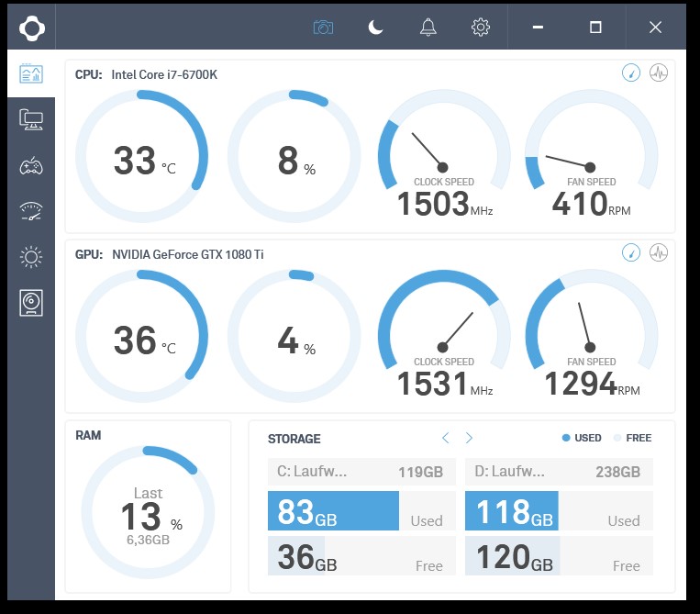Switch GPU panel to graph view
The height and width of the screenshot is (614, 700).
[x=659, y=252]
